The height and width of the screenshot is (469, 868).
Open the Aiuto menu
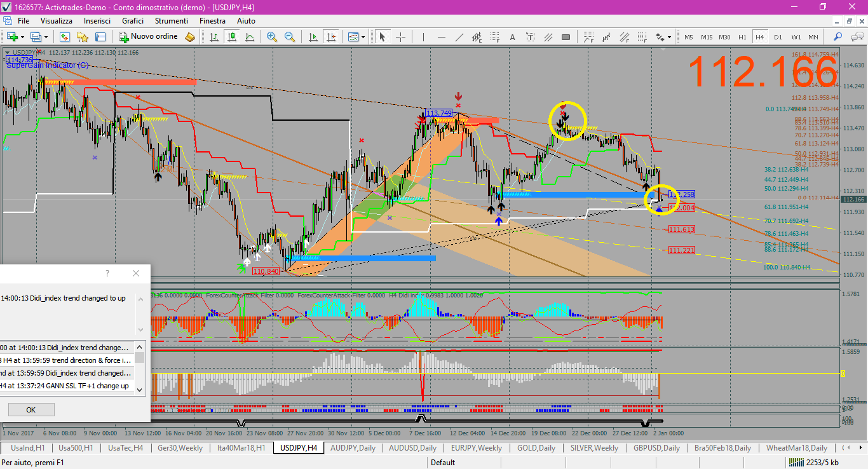[246, 21]
